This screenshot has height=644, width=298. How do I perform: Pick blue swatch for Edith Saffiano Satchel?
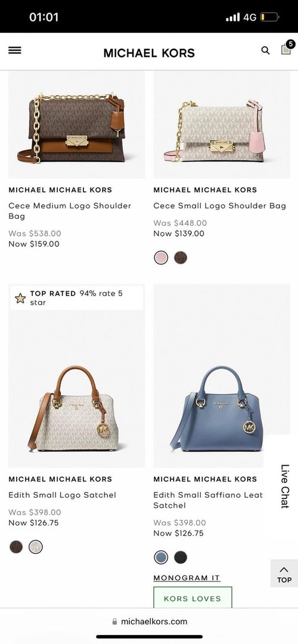coord(161,558)
